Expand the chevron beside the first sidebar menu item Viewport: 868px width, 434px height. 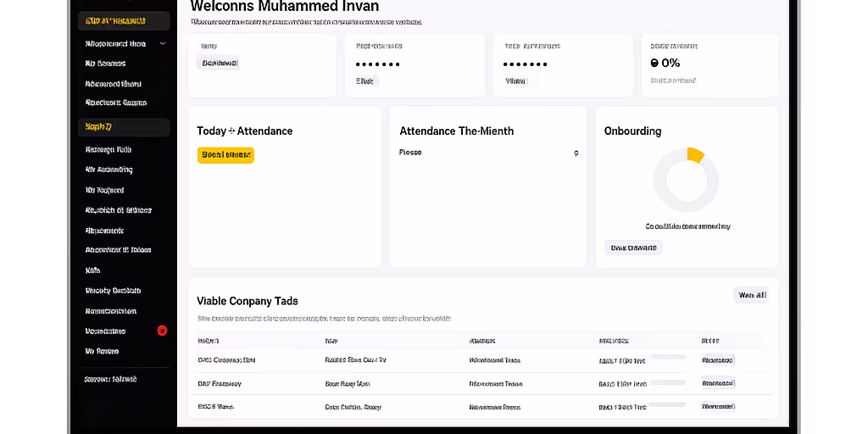(x=163, y=43)
